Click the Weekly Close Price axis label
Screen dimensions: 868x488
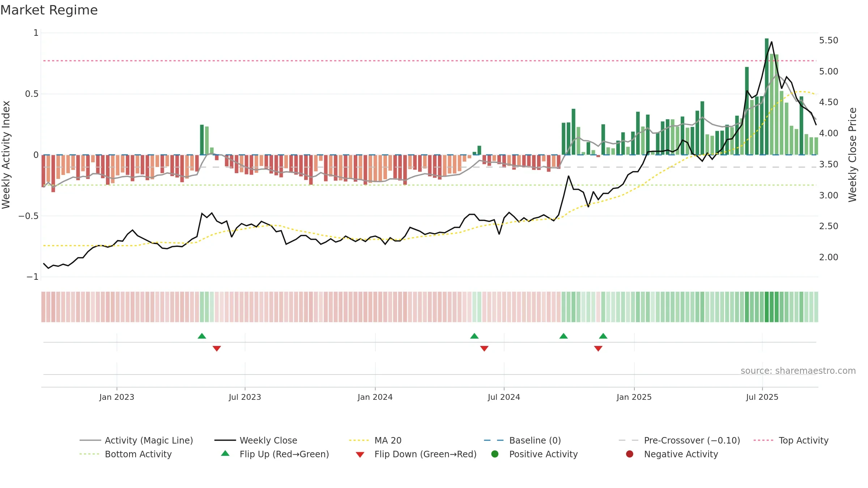pyautogui.click(x=852, y=155)
